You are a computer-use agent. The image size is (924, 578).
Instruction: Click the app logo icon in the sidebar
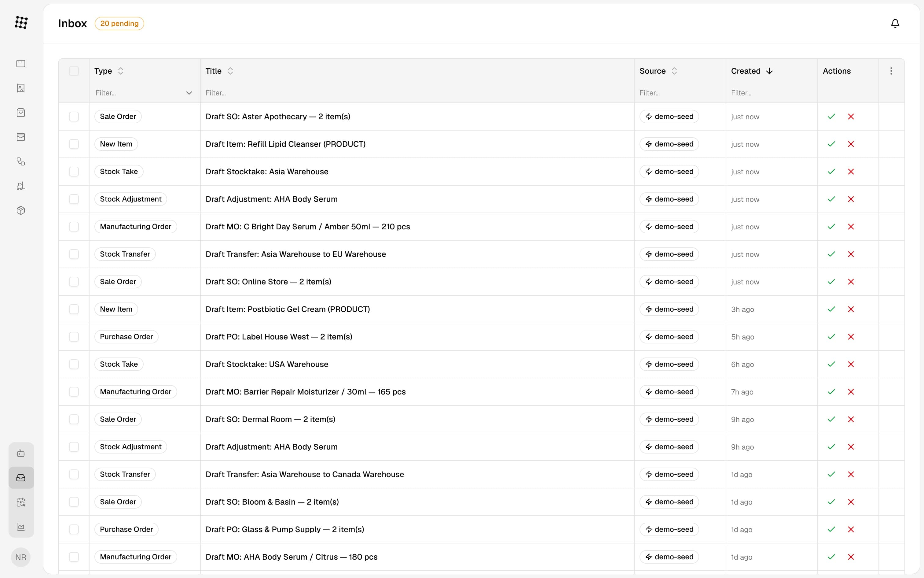click(x=21, y=23)
